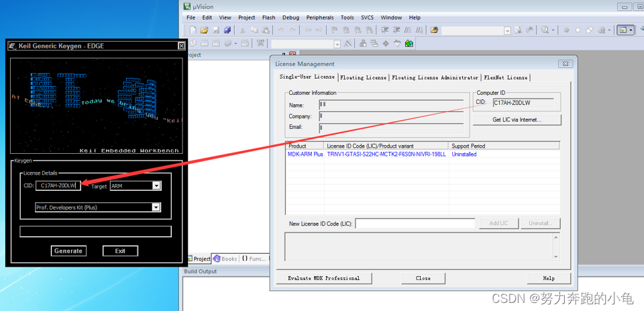
Task: Click the Copy icon in toolbar
Action: [x=254, y=30]
